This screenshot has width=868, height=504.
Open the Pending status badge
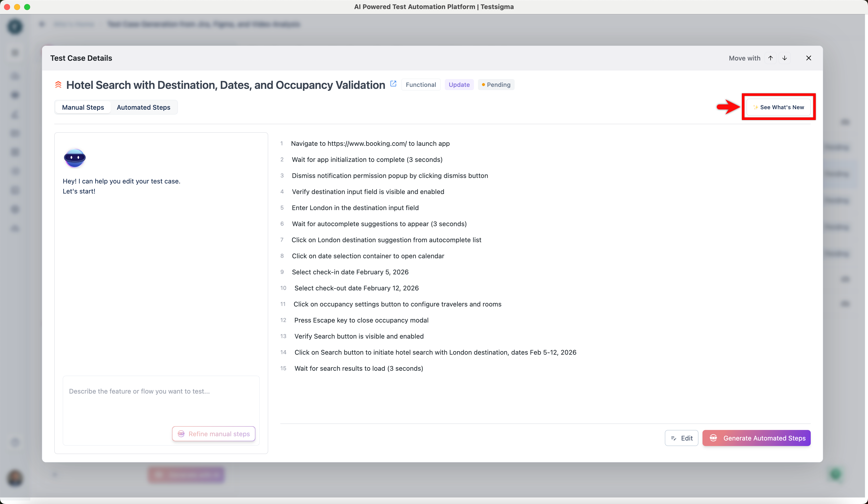click(x=496, y=85)
